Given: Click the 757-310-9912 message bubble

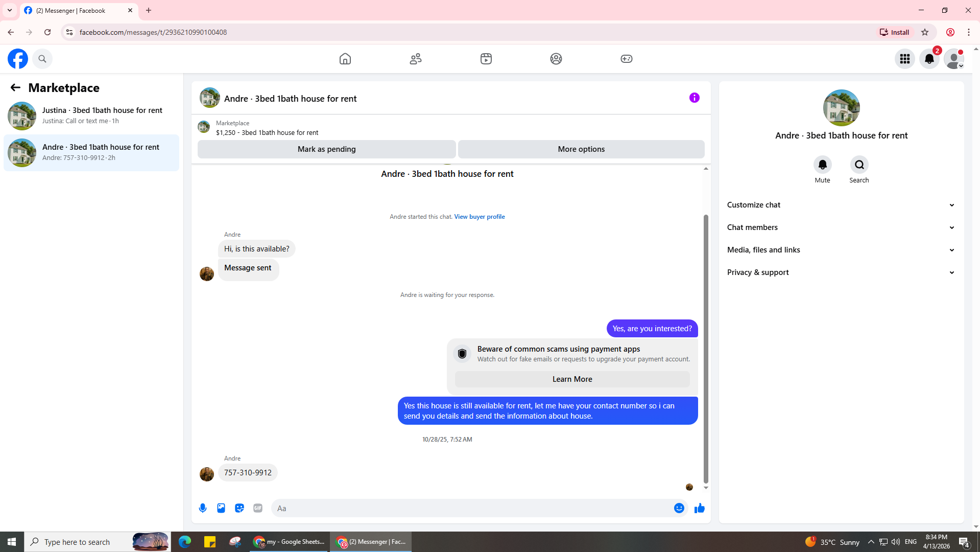Looking at the screenshot, I should click(x=248, y=473).
